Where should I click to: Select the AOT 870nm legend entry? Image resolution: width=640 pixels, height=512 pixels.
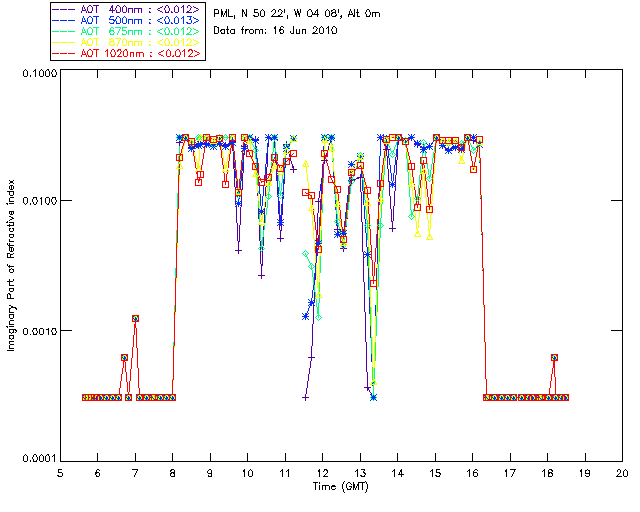[126, 42]
